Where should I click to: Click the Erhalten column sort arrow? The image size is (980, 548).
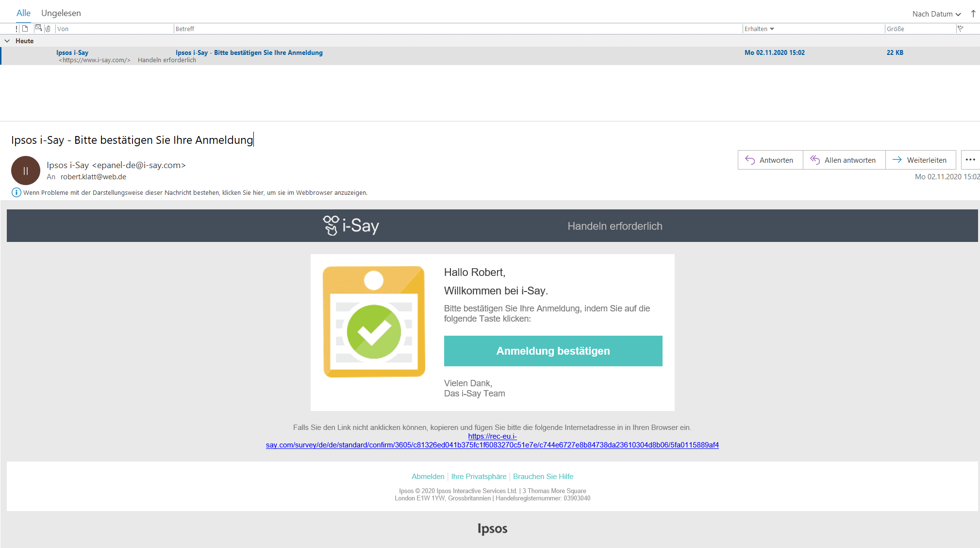click(x=772, y=29)
